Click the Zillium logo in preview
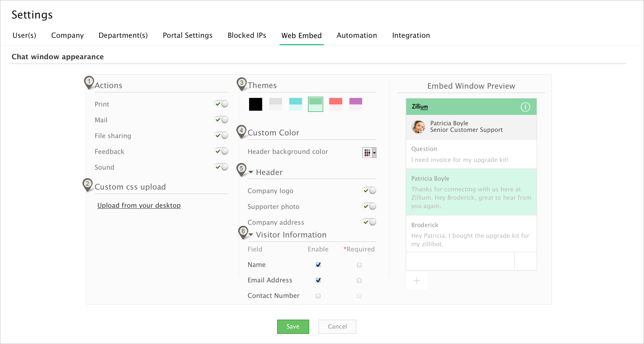 pos(420,107)
